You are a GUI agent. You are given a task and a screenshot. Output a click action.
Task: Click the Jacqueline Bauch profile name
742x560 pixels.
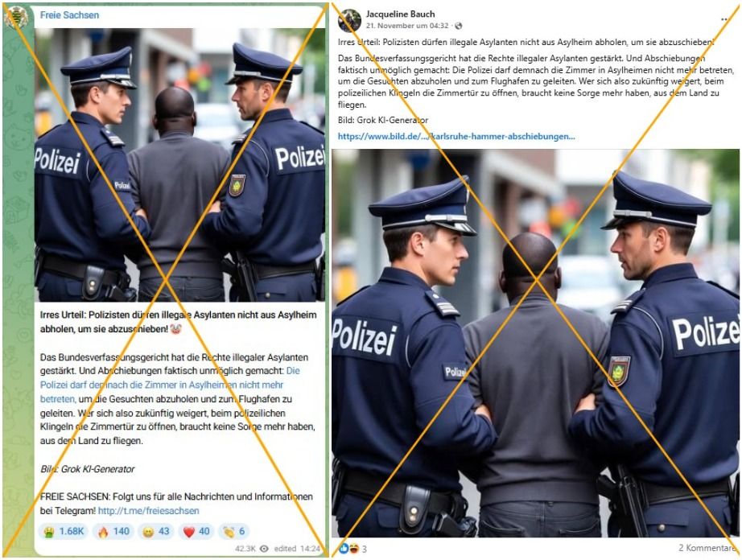[400, 14]
